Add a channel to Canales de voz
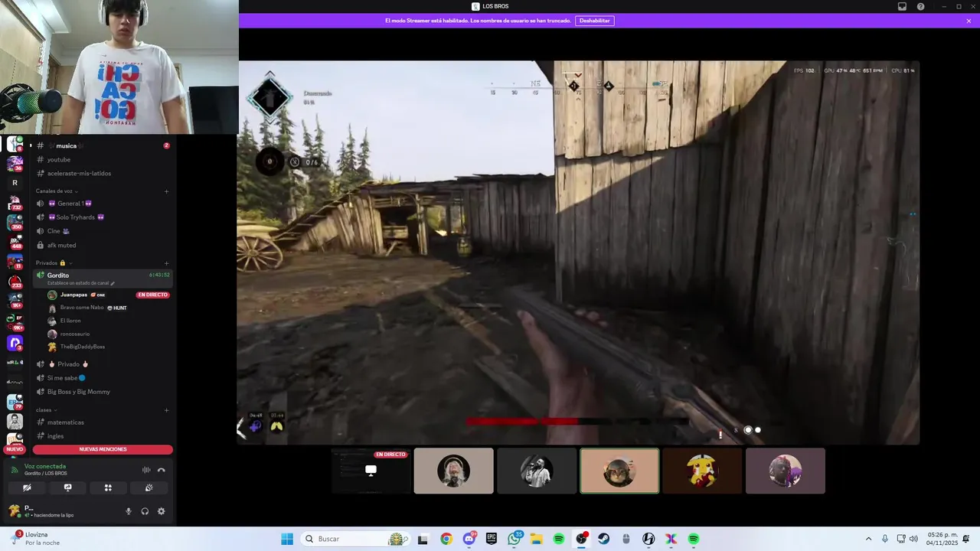 point(166,191)
